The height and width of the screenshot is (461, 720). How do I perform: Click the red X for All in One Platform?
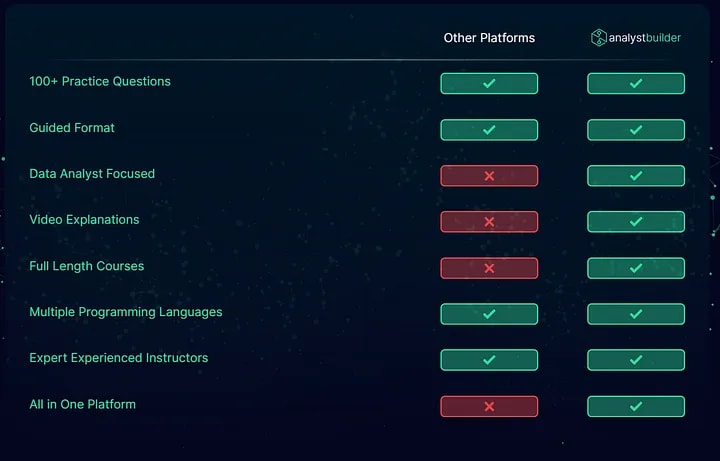tap(489, 406)
